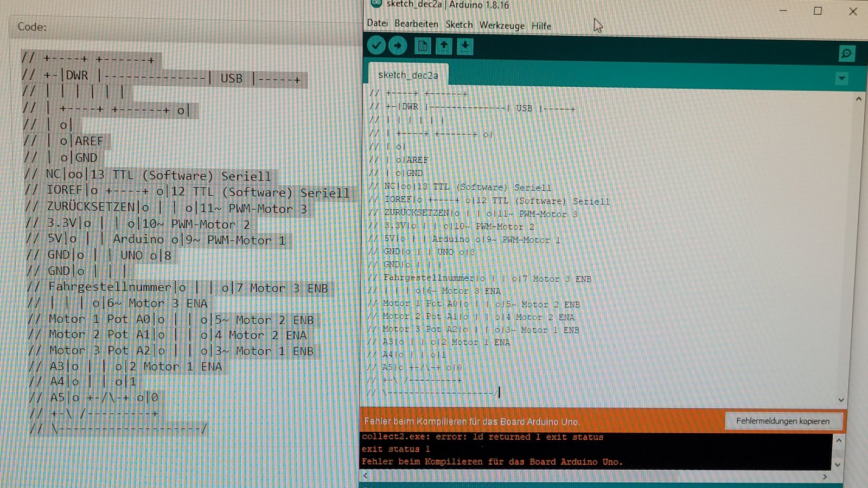Click editor line with 'PWM-Motor 2'

451,226
